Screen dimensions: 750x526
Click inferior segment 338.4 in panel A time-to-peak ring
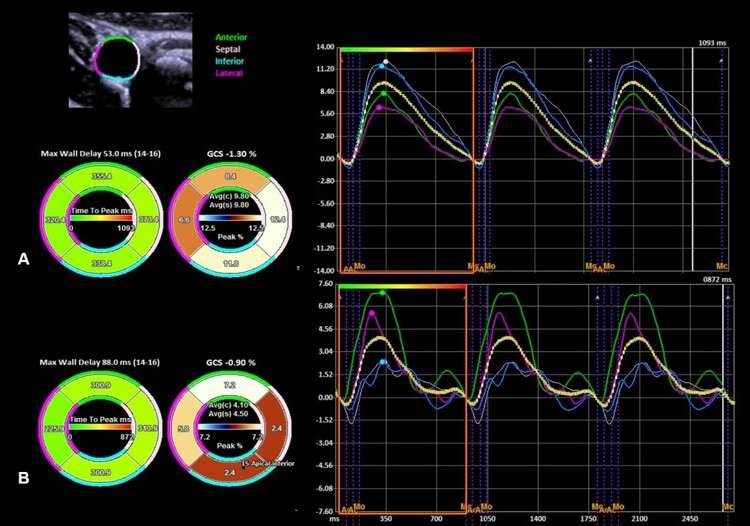98,264
